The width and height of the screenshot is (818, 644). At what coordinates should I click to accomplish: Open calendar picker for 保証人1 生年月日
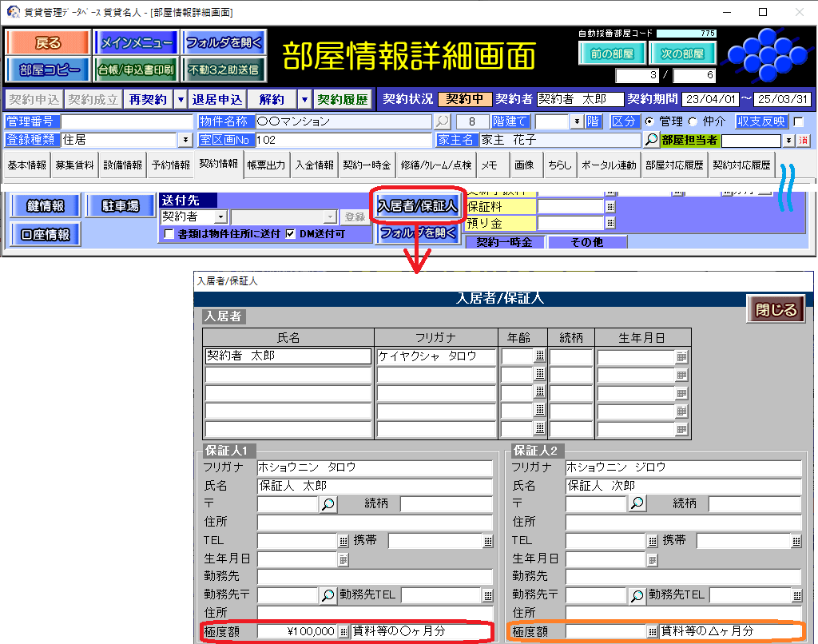click(343, 559)
